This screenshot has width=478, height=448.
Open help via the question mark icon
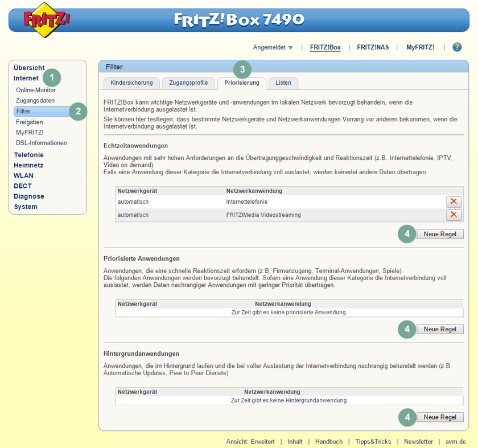(457, 47)
